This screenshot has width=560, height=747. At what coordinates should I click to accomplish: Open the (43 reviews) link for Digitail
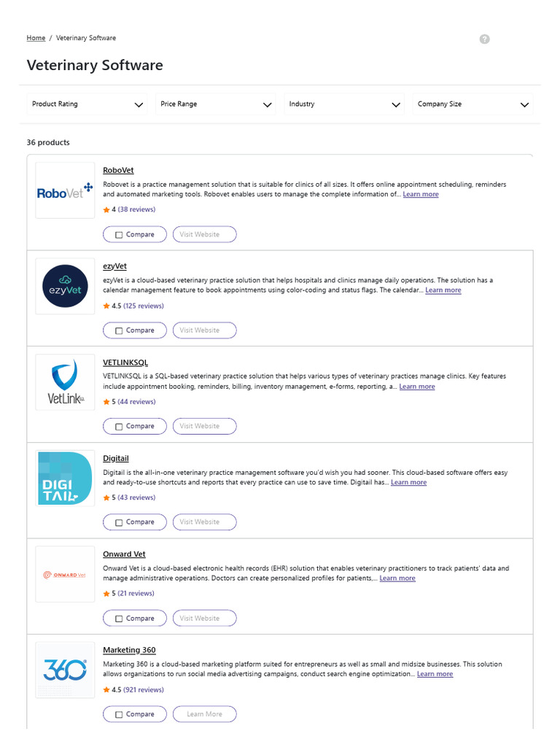tap(136, 498)
